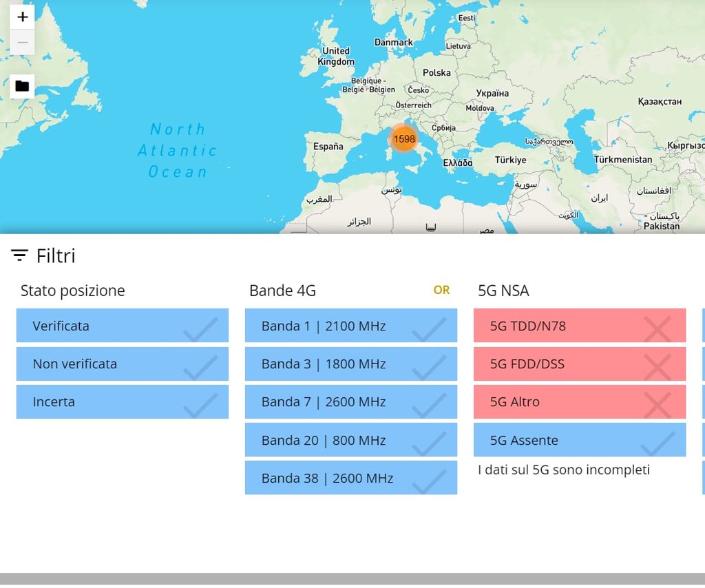Toggle Banda 20 | 800 MHz filter
The width and height of the screenshot is (705, 588).
coord(350,440)
